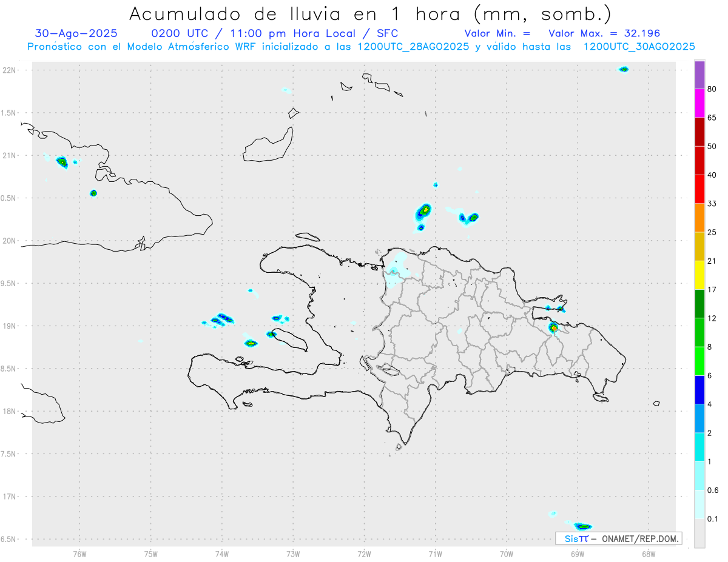The height and width of the screenshot is (562, 728).
Task: Click the magenta swatch between 65 and 80
Action: click(x=699, y=104)
